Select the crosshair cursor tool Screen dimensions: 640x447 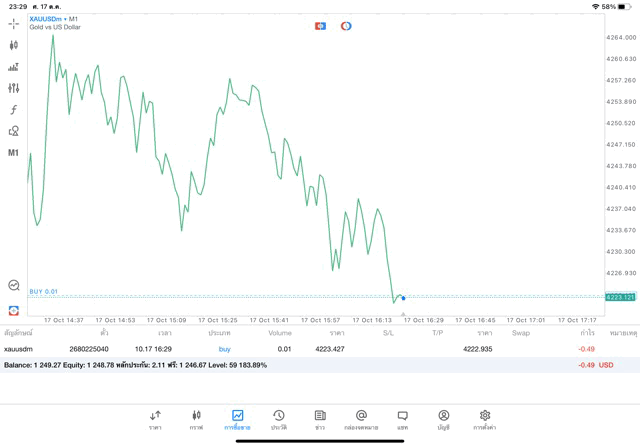[14, 23]
